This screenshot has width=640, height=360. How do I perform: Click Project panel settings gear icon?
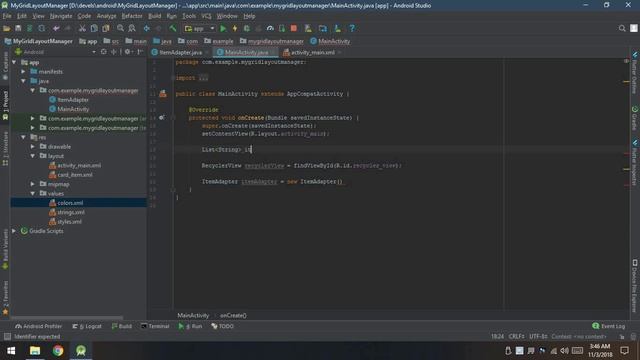point(127,52)
